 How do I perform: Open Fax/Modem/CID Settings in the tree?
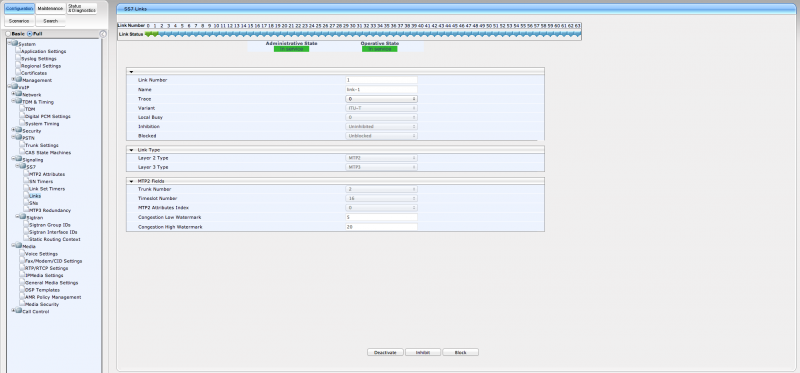pos(54,261)
